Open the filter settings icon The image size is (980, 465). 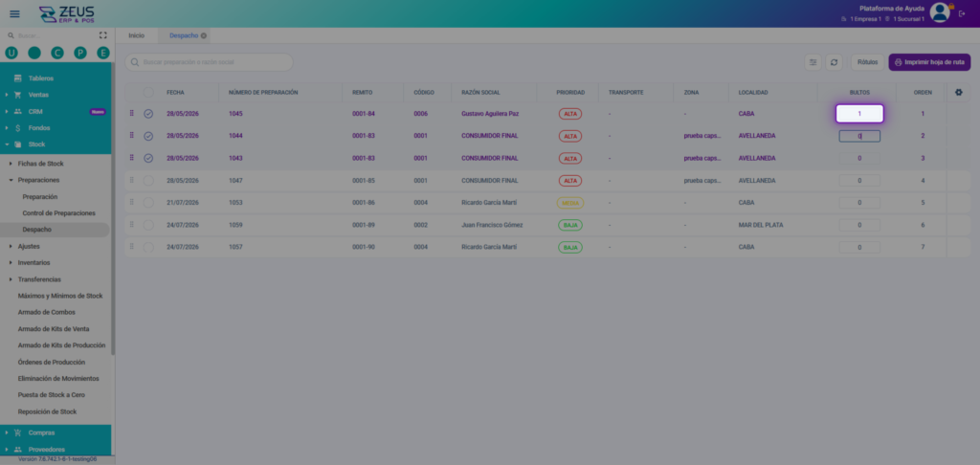click(813, 62)
